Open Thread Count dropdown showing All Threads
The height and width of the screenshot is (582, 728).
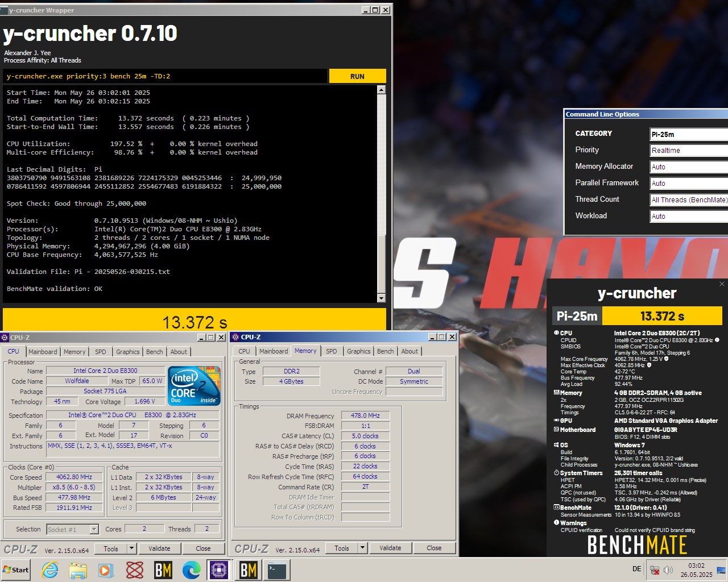tap(689, 199)
